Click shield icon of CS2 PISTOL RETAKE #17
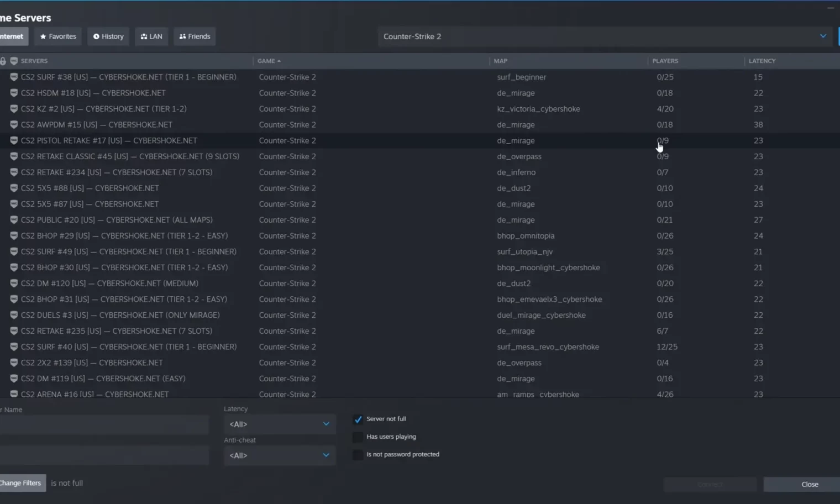 click(14, 140)
